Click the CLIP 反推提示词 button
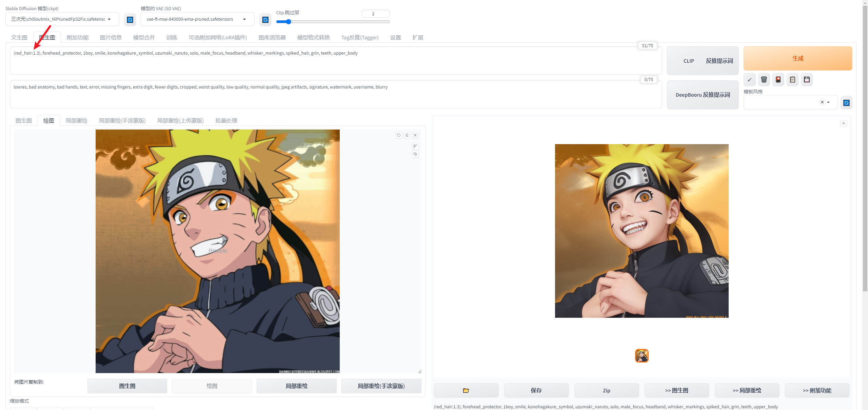The image size is (868, 410). [x=703, y=61]
